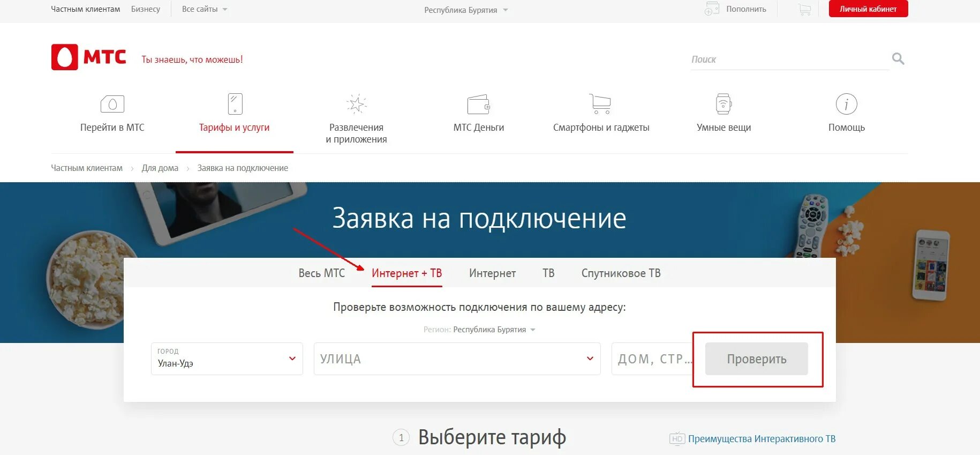Go to Для дома breadcrumb
Screen dimensions: 980x455
click(160, 168)
